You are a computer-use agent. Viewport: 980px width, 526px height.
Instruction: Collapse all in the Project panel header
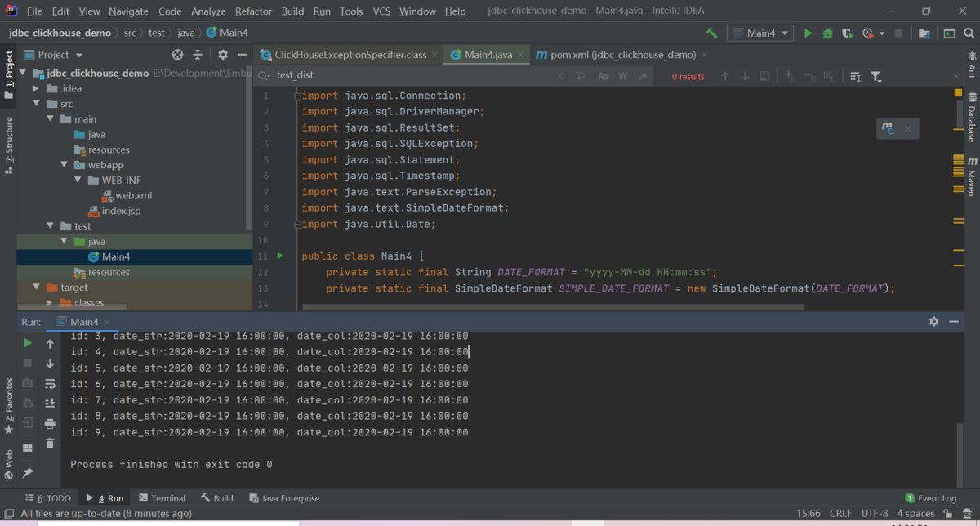(198, 55)
